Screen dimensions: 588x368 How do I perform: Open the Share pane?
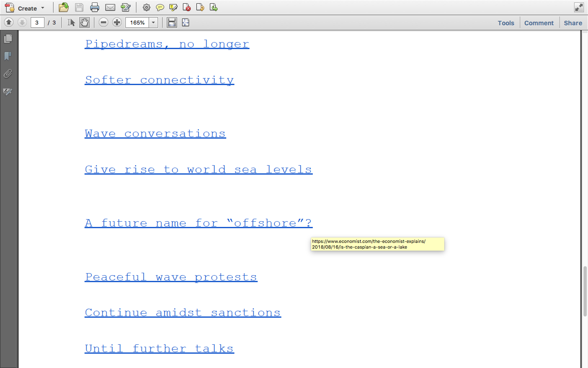pos(573,23)
